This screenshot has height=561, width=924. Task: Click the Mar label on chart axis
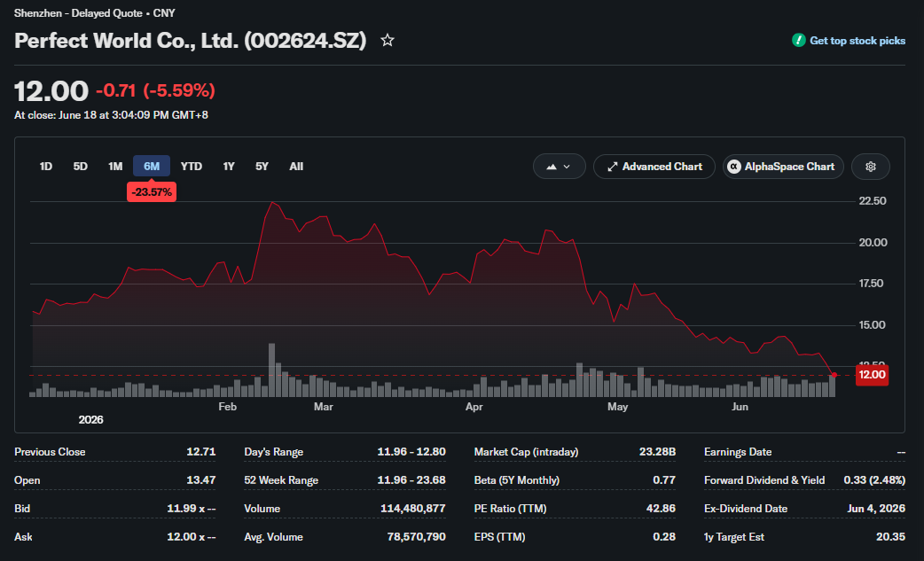[x=323, y=407]
